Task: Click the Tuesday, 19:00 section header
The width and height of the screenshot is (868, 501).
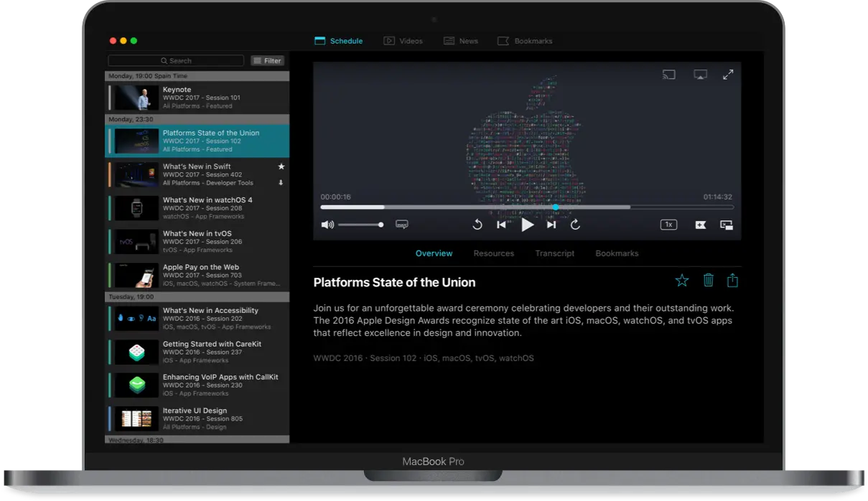Action: pos(197,296)
